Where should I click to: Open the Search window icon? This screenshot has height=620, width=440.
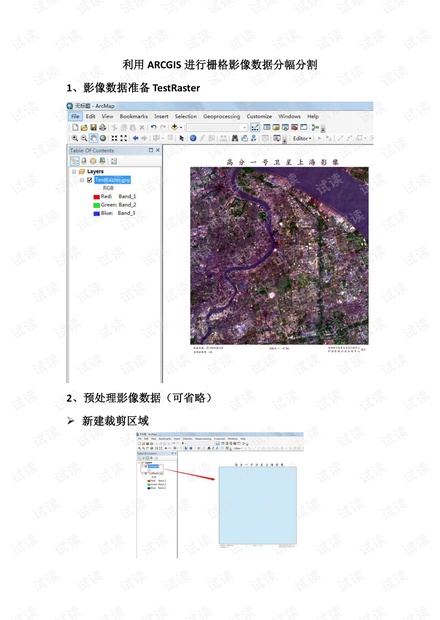[x=285, y=127]
